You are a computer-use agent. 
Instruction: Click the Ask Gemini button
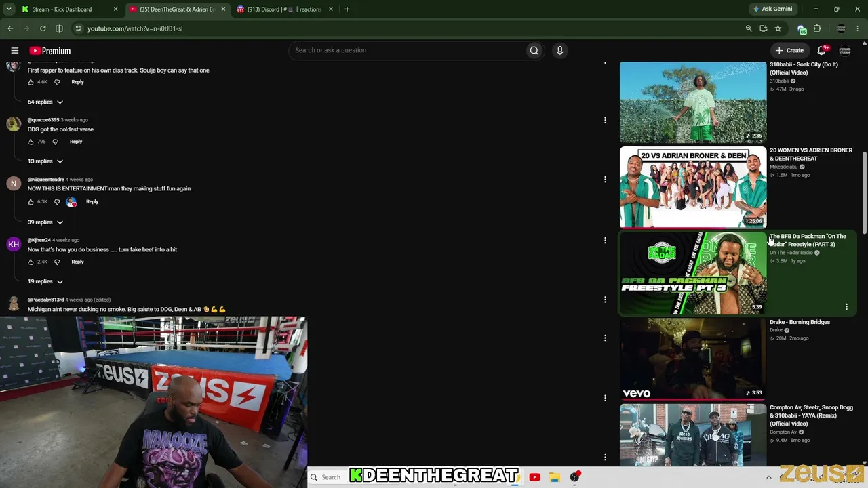pyautogui.click(x=772, y=9)
